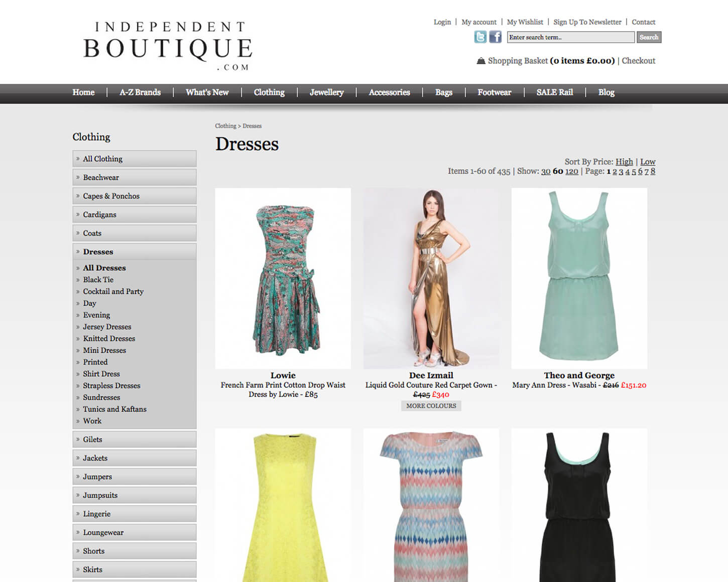Open What's New in the navigation bar
The width and height of the screenshot is (728, 582).
click(207, 92)
